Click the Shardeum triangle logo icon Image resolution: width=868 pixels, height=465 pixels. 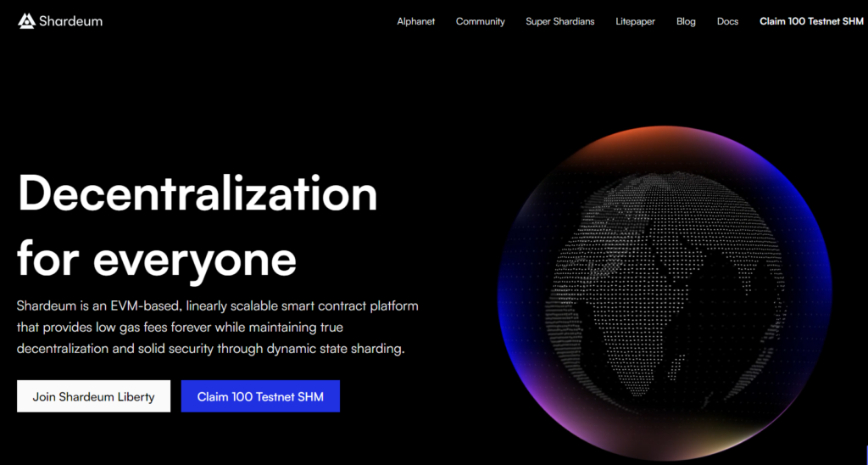(26, 21)
